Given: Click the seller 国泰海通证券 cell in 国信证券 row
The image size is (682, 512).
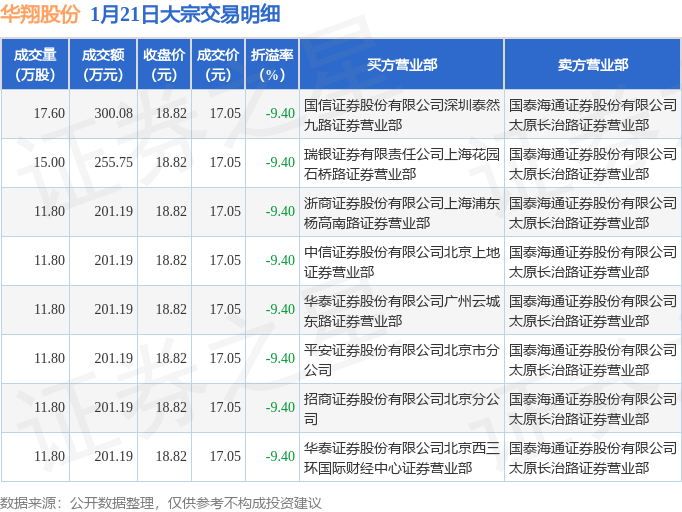Looking at the screenshot, I should tap(592, 115).
